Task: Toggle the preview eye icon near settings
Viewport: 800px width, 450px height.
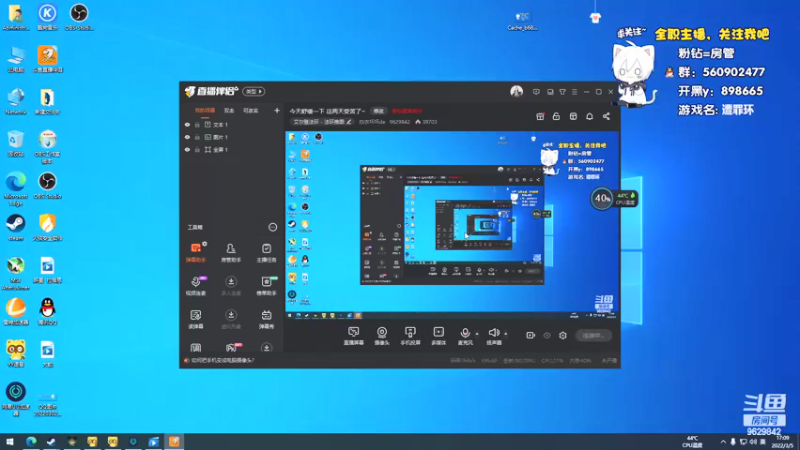Action: 546,335
